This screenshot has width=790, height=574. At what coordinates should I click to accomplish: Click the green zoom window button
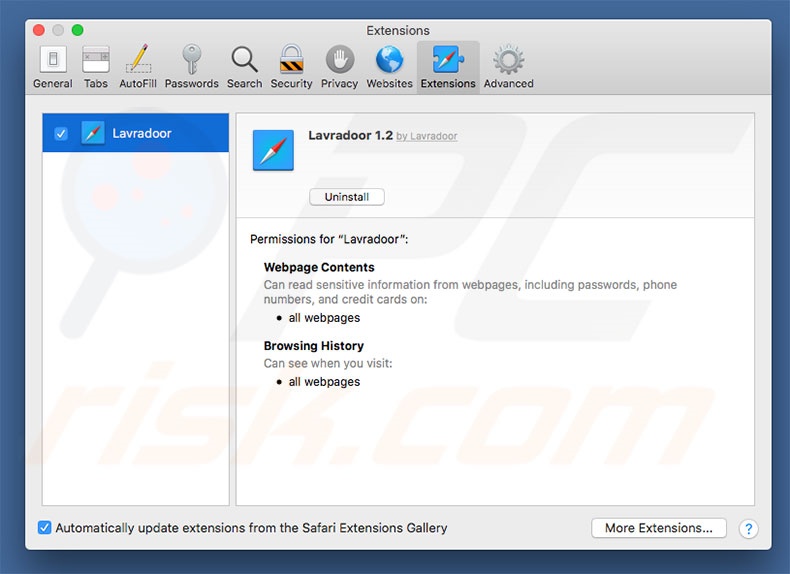[x=78, y=30]
